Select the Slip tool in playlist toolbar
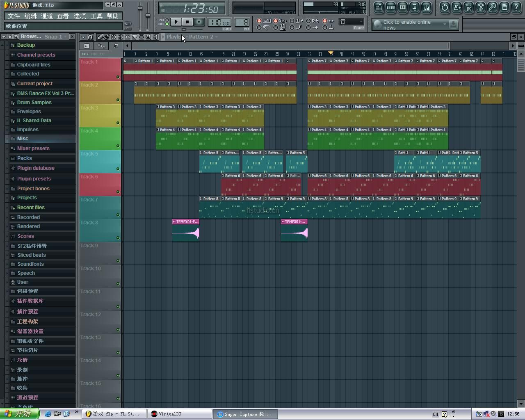The height and width of the screenshot is (420, 525). point(128,37)
